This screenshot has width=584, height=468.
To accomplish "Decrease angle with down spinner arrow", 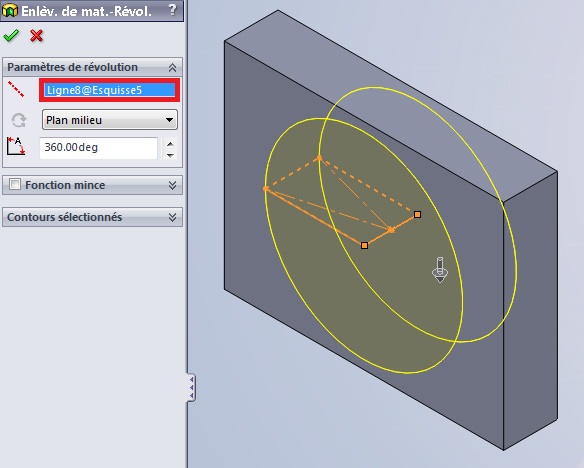I will 170,155.
